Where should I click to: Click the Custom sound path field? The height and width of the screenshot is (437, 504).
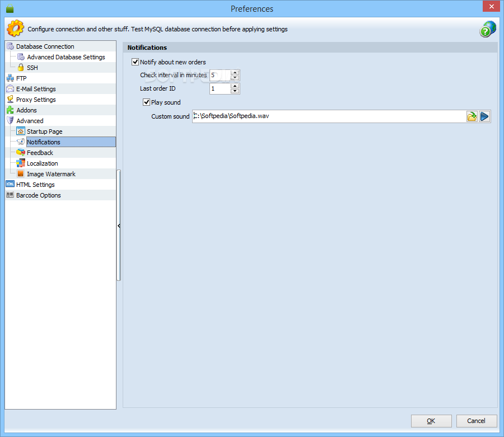pyautogui.click(x=329, y=116)
